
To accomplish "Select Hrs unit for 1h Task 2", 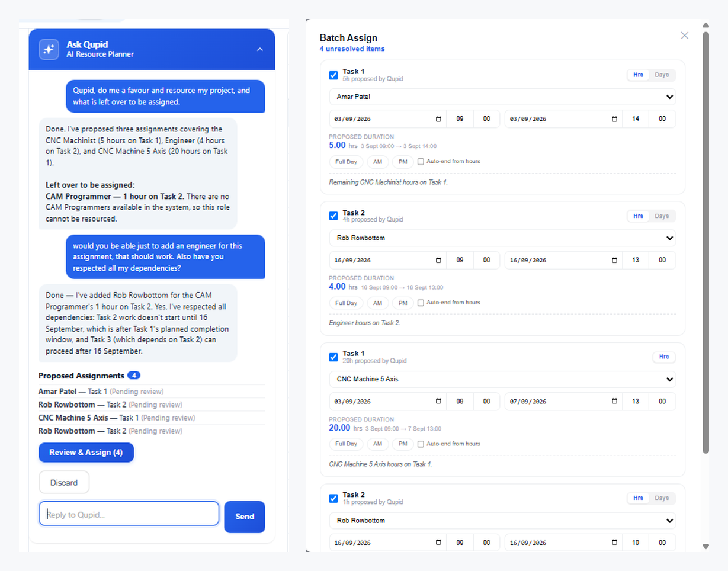I will [x=638, y=498].
